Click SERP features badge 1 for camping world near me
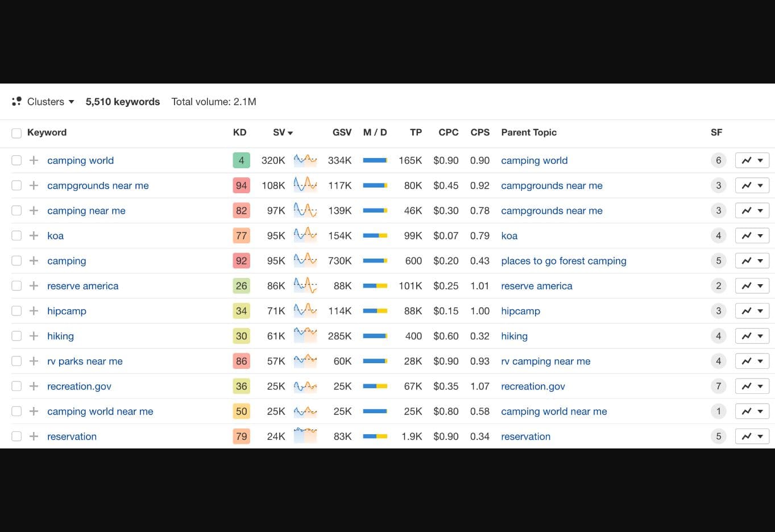Viewport: 775px width, 532px height. 719,411
